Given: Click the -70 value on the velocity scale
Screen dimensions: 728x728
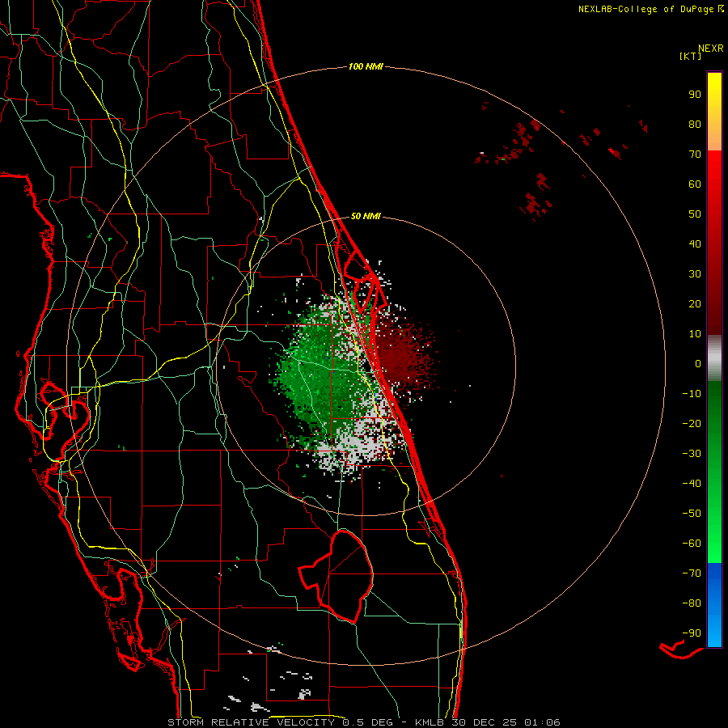Looking at the screenshot, I should pos(692,574).
